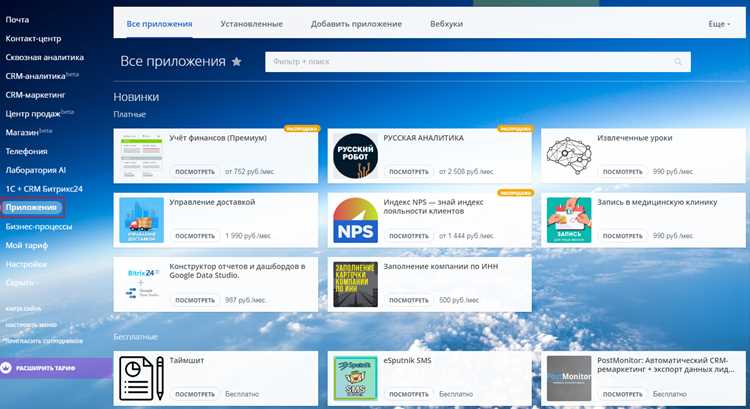Open the Добавить приложение tab
750x409 pixels.
coord(356,24)
